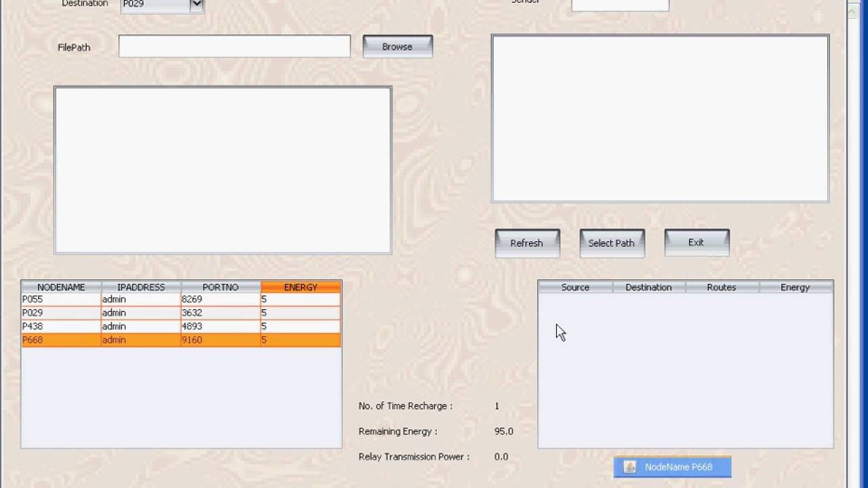Click the No. of Time Recharge value 1
This screenshot has height=488, width=868.
497,406
